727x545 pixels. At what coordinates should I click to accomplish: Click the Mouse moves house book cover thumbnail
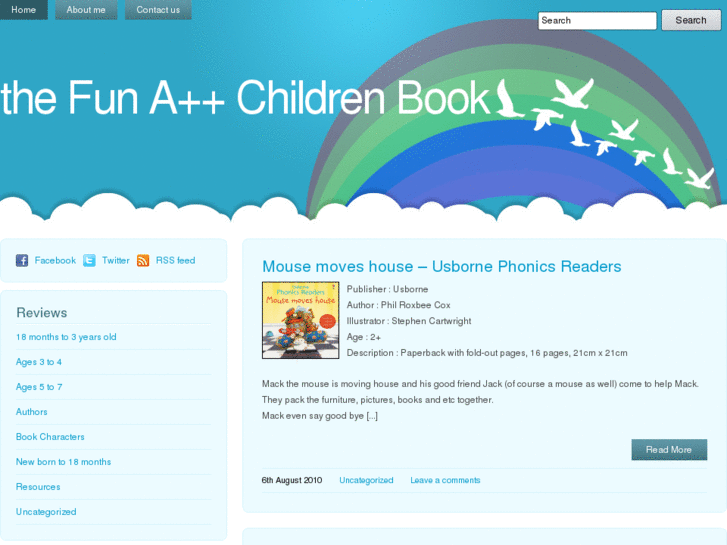tap(300, 320)
